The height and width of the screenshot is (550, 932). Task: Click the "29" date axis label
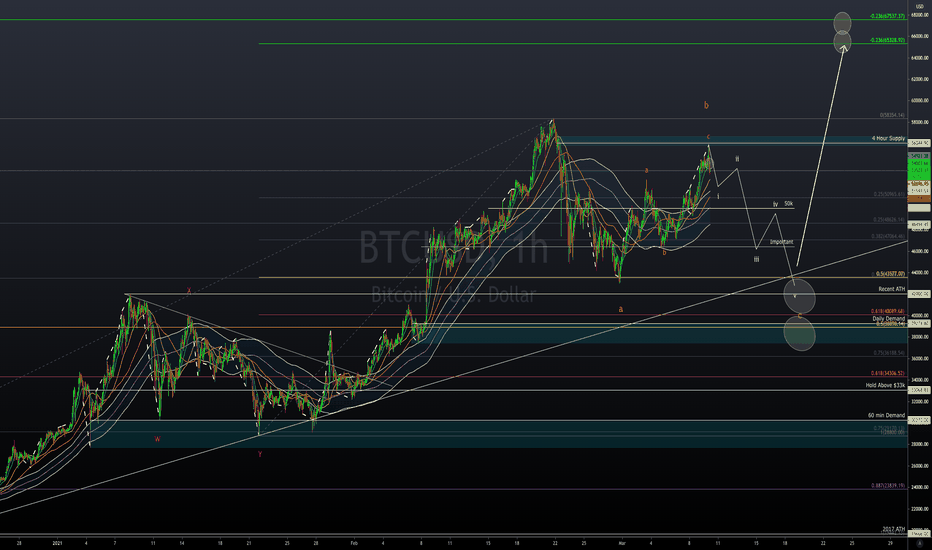point(890,543)
